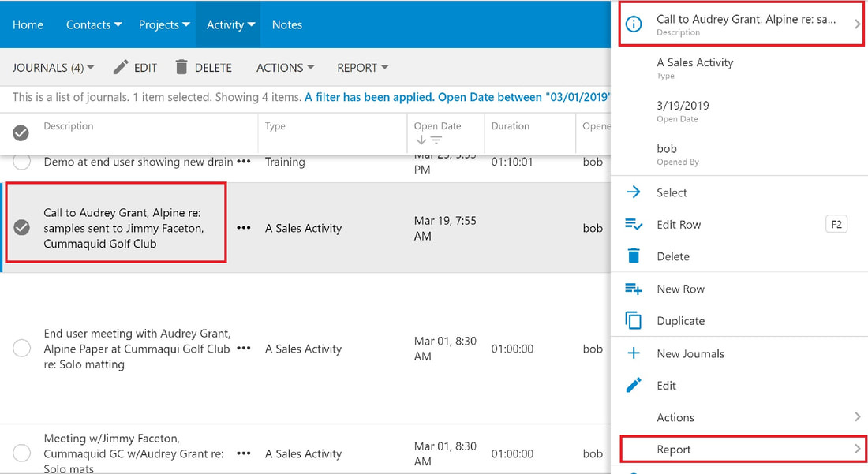
Task: Click the plus icon beside New Journals
Action: click(634, 353)
